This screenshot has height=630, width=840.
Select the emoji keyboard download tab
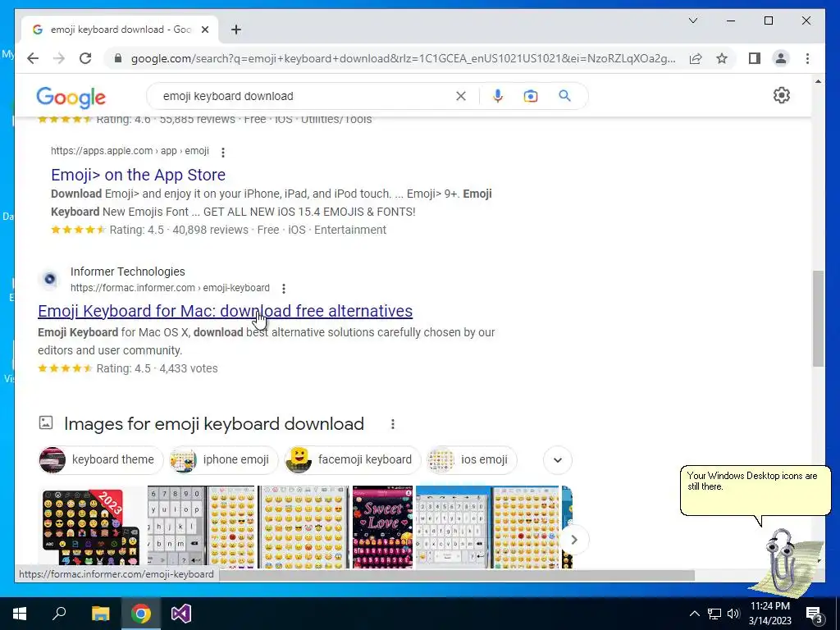(x=120, y=30)
